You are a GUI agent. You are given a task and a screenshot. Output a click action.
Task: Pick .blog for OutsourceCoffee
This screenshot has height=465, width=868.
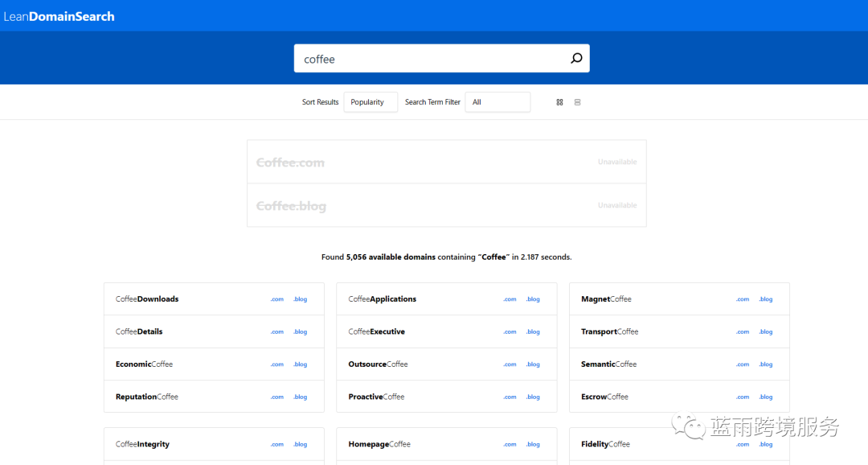533,364
